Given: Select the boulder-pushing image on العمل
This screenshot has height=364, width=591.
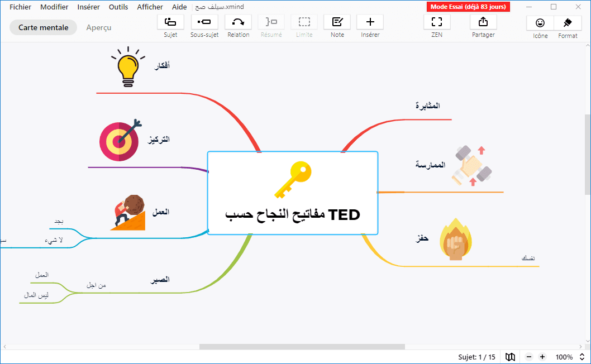Looking at the screenshot, I should (128, 212).
